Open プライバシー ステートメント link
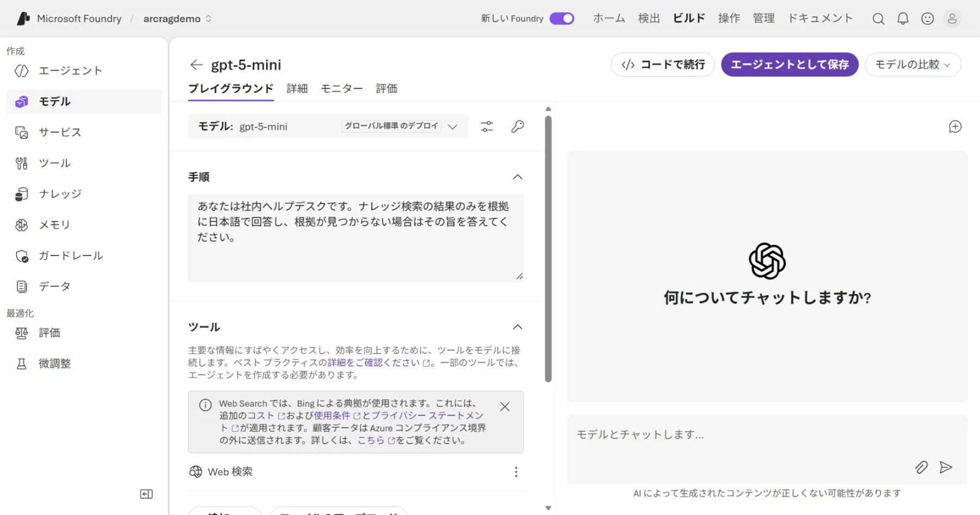Viewport: 980px width, 515px height. pyautogui.click(x=427, y=415)
